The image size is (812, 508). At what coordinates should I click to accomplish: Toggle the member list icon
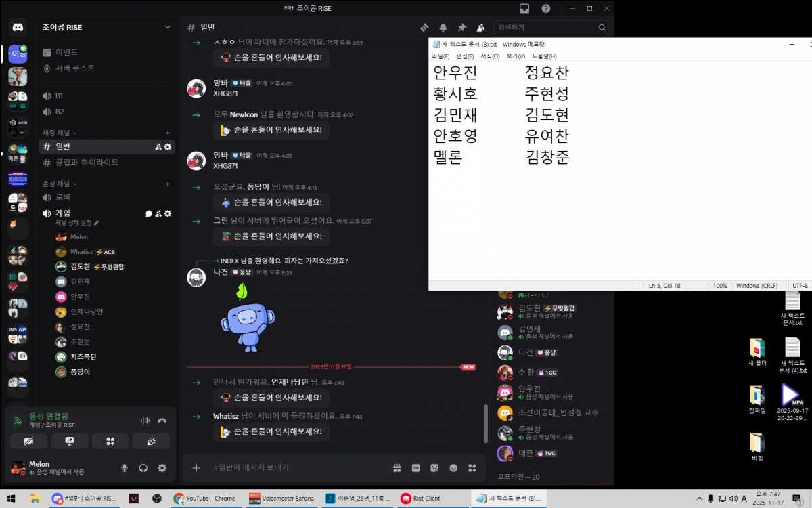pyautogui.click(x=480, y=28)
